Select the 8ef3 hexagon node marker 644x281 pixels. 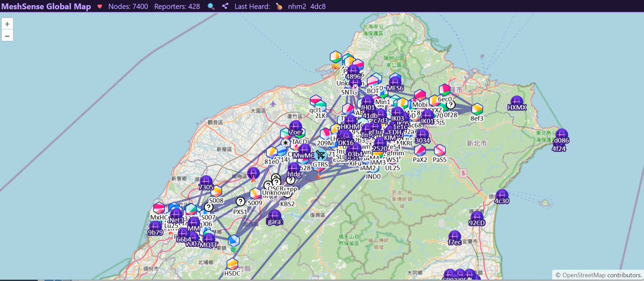click(477, 110)
